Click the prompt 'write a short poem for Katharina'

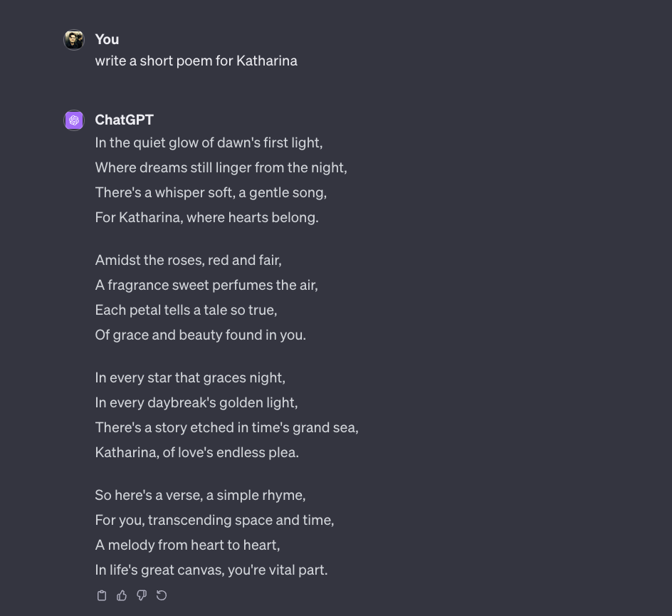pyautogui.click(x=196, y=61)
